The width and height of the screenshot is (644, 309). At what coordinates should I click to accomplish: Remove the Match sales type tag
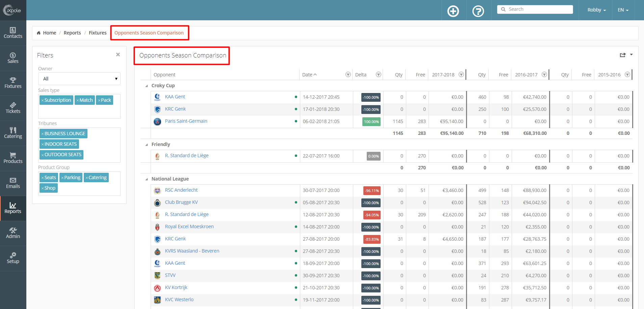tap(78, 100)
